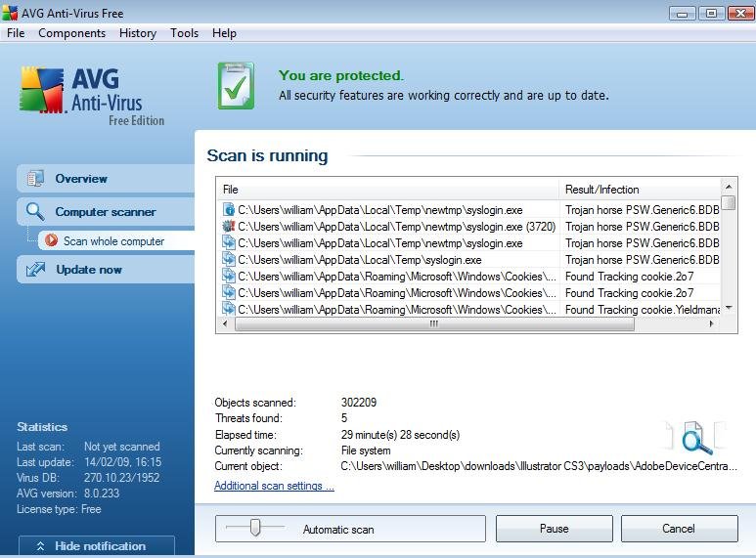This screenshot has width=756, height=558.
Task: Cancel the running scan
Action: 678,529
